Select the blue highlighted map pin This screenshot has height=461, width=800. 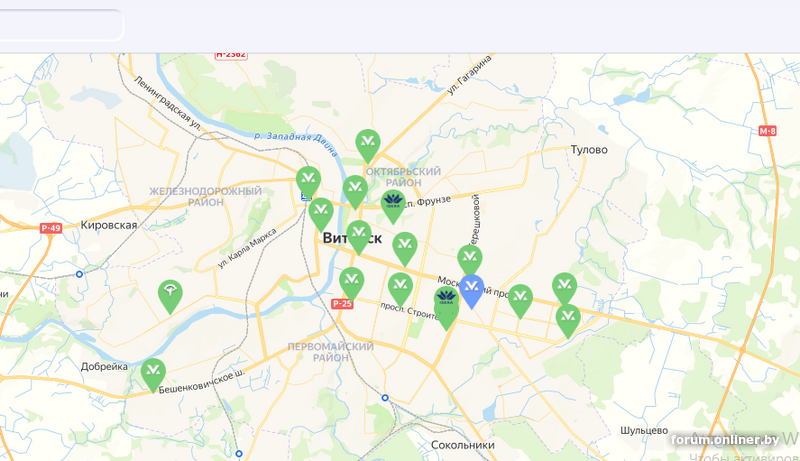click(x=471, y=290)
